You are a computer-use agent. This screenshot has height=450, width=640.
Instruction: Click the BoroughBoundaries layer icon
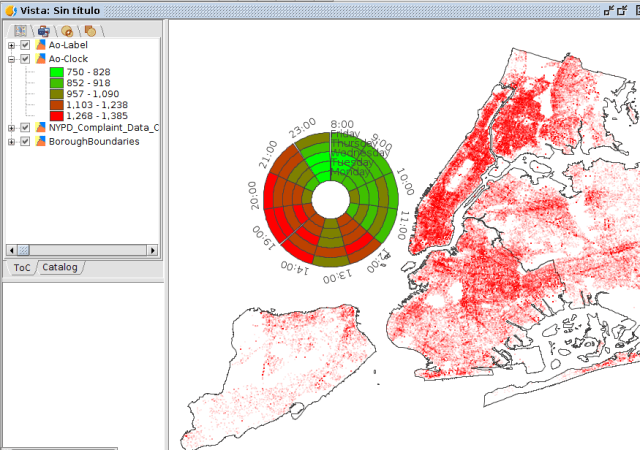(x=41, y=142)
